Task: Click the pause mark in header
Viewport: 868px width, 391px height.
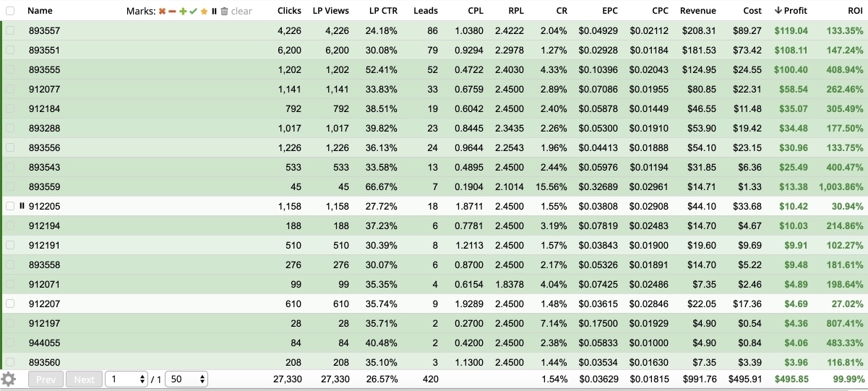Action: 214,12
